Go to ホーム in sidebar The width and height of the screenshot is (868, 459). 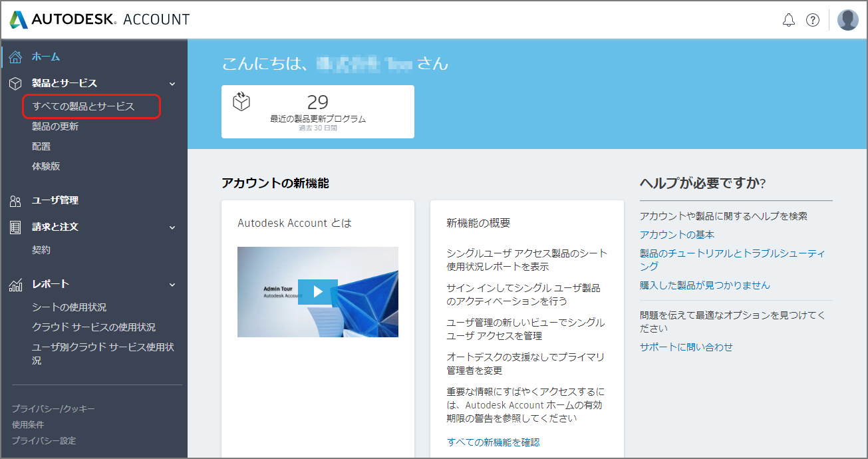[x=46, y=57]
